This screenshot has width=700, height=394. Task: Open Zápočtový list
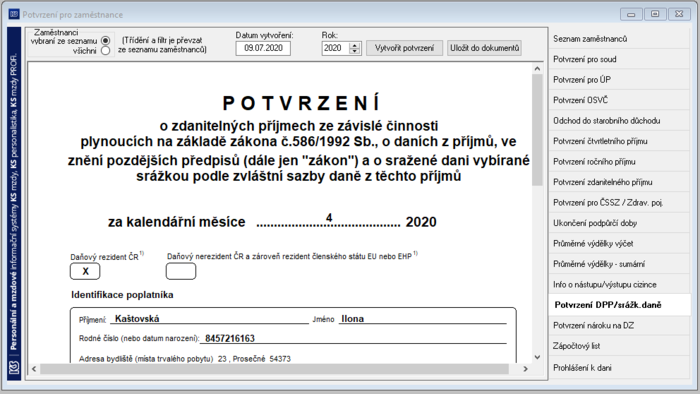[x=619, y=346]
